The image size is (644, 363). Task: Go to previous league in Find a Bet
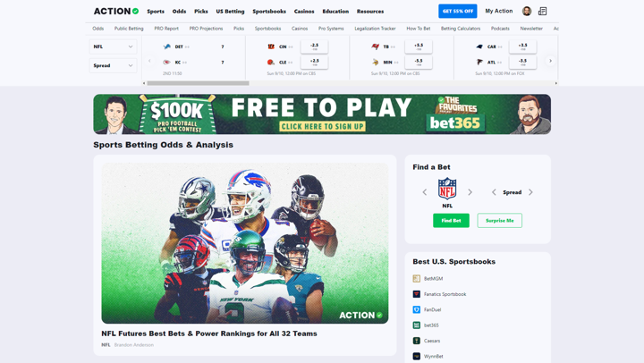tap(425, 192)
